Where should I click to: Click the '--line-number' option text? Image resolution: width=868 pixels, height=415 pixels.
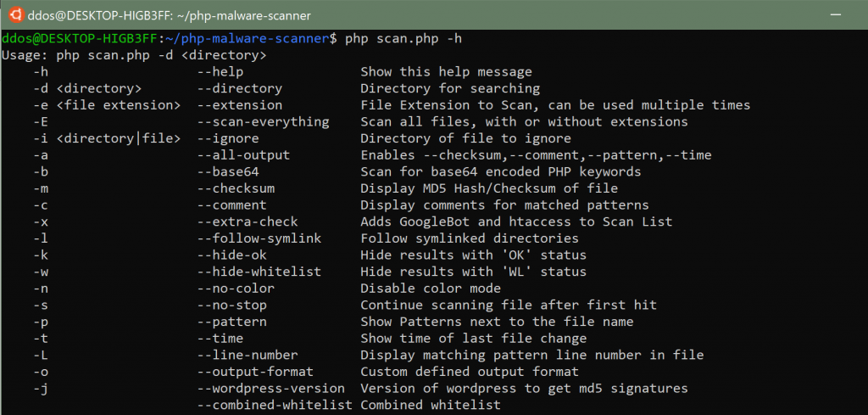tap(248, 355)
